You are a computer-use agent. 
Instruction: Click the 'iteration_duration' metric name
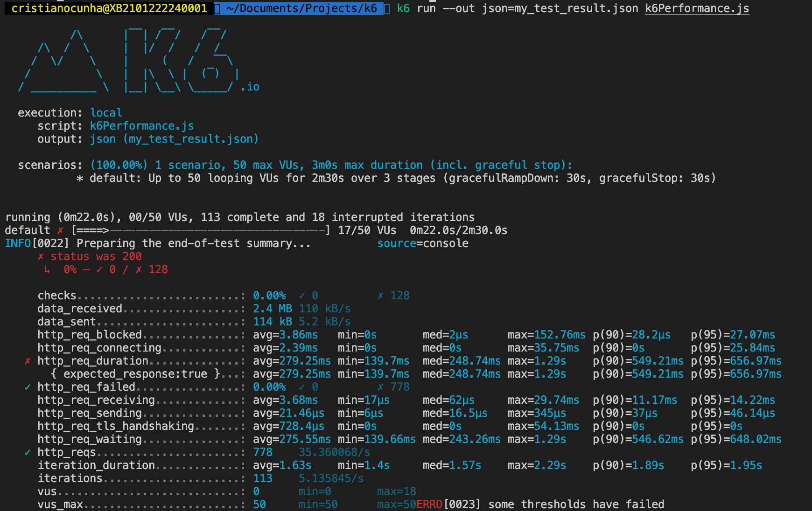point(96,465)
